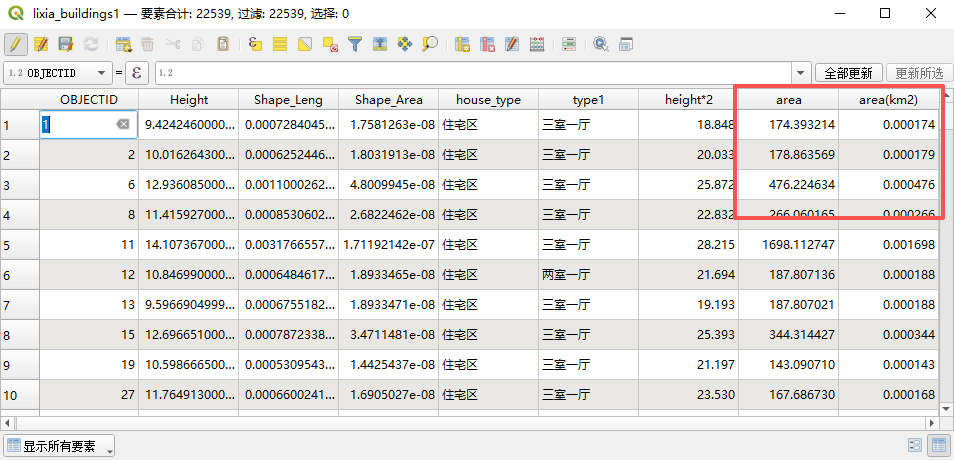Zoom map to selected rows magnifier icon
The image size is (954, 460).
coord(430,44)
